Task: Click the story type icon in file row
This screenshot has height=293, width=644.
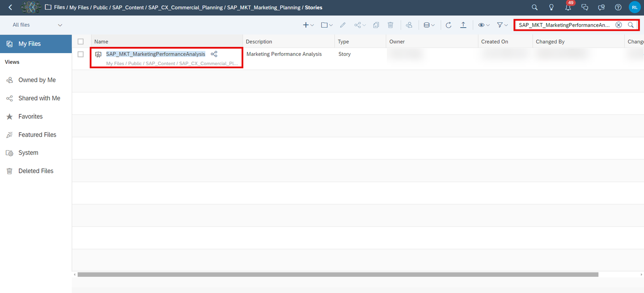Action: [x=98, y=54]
